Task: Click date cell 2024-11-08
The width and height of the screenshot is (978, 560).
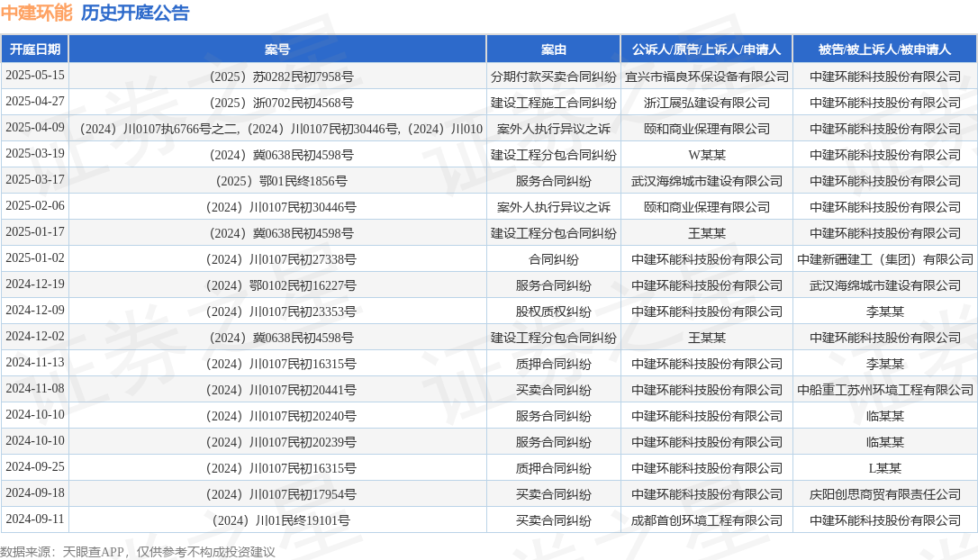Action: (35, 390)
